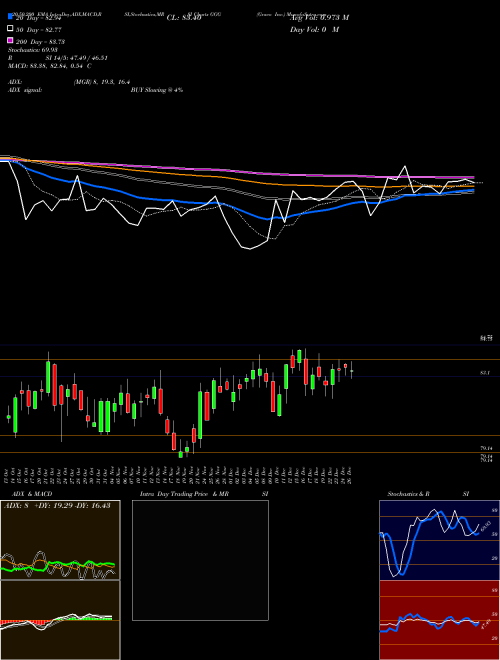Click the 83.1 price axis label
Screen dimensions: 500x660
485,373
